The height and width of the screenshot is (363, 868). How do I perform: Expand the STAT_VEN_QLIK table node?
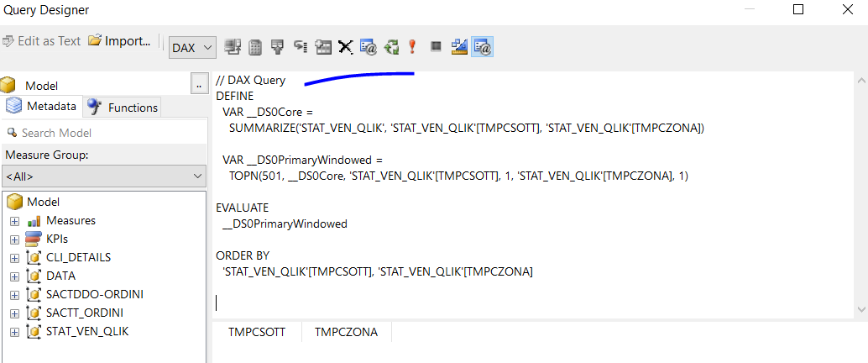point(14,332)
